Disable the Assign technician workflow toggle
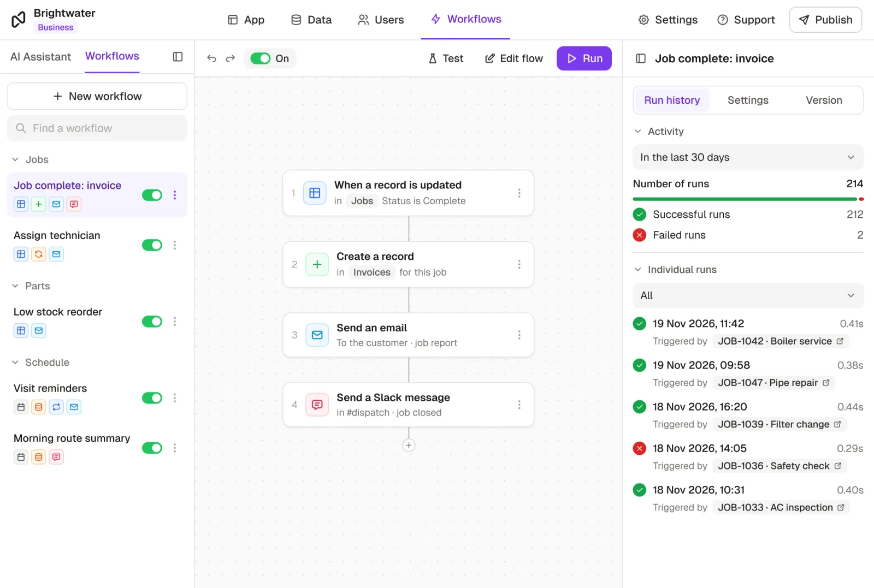 152,245
